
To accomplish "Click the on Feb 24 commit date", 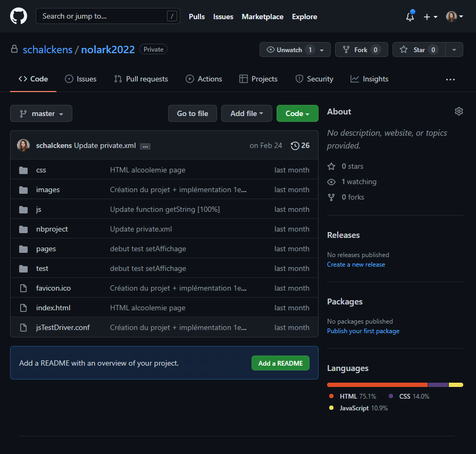I will coord(265,145).
